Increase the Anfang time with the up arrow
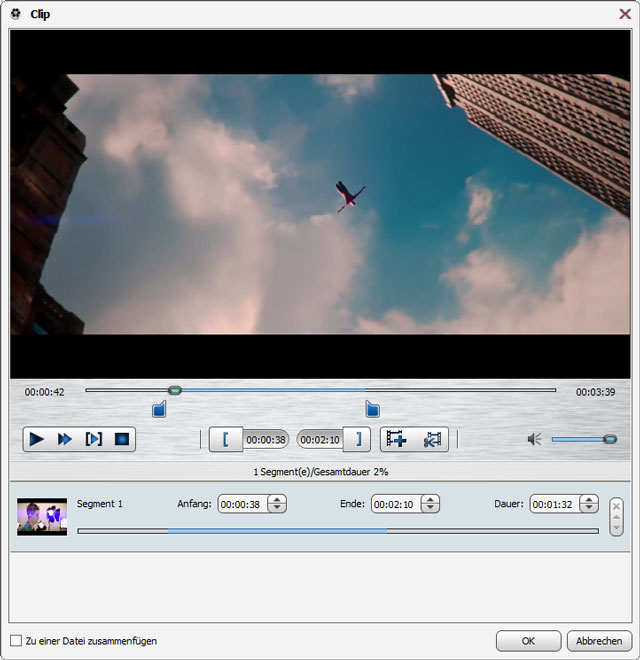This screenshot has width=640, height=660. pyautogui.click(x=277, y=500)
